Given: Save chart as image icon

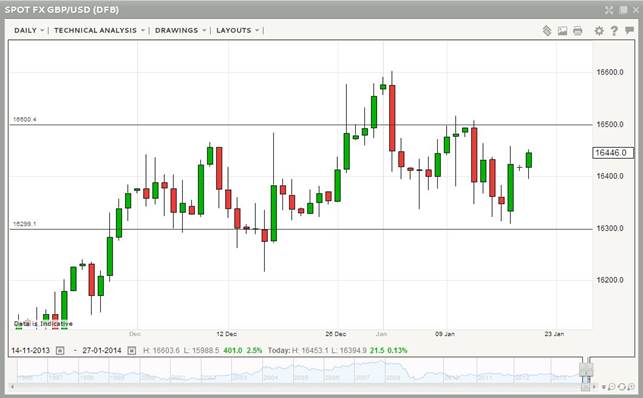Looking at the screenshot, I should [x=562, y=31].
